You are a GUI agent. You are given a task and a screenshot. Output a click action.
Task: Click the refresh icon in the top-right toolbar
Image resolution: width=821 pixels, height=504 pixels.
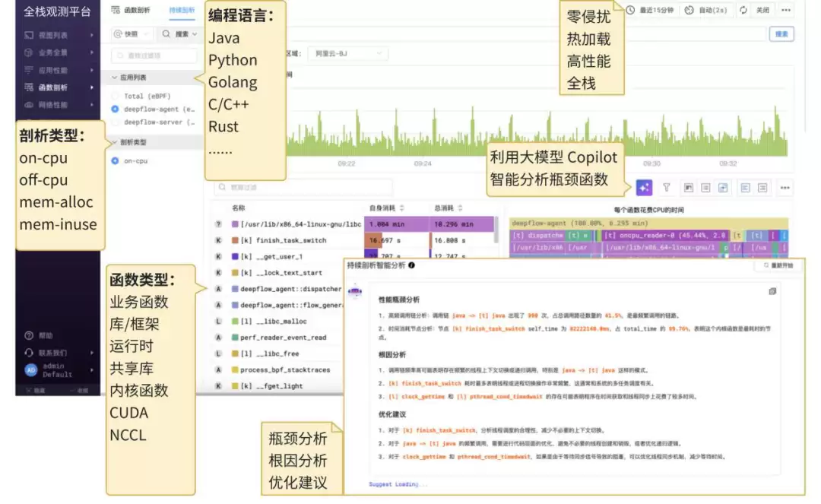tap(745, 11)
